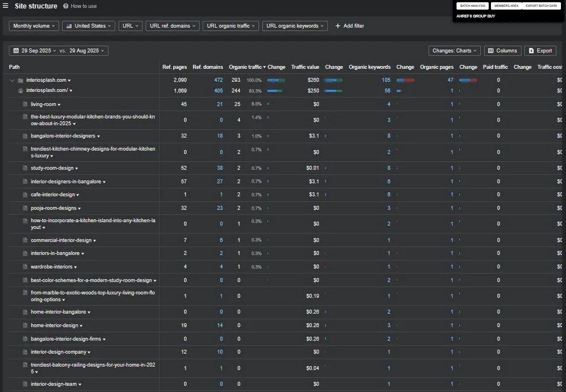Click the BATCH ANALYSIS tab
Viewport: 566px width, 392px height.
pos(472,6)
